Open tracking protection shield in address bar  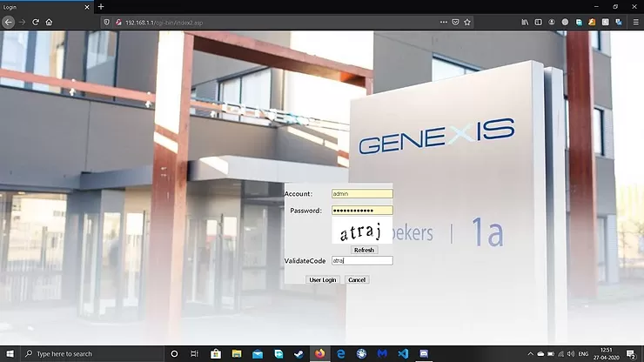pos(106,23)
